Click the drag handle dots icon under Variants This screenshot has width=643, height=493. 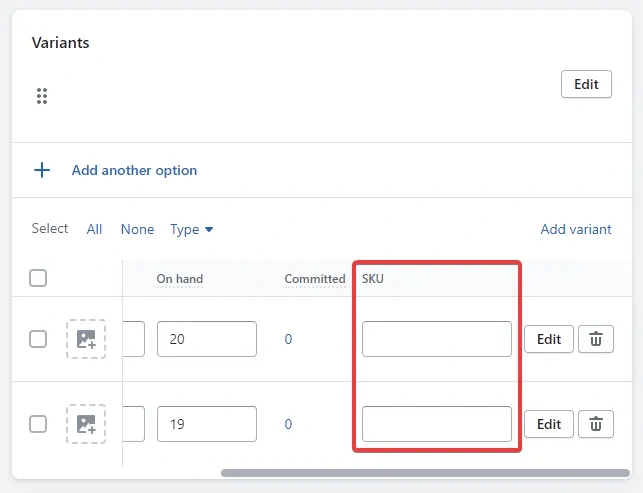pos(42,96)
